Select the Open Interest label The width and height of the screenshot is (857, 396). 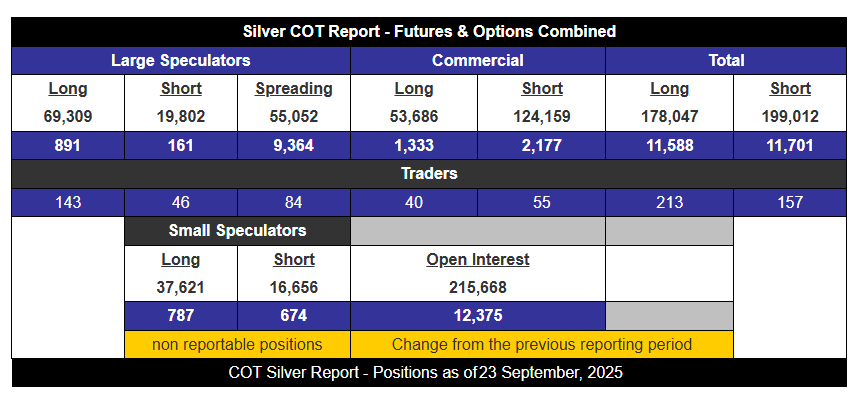[x=478, y=259]
